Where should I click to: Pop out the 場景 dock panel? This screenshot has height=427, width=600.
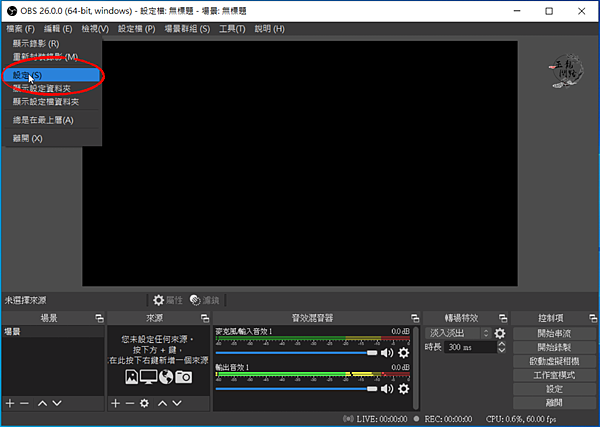99,318
